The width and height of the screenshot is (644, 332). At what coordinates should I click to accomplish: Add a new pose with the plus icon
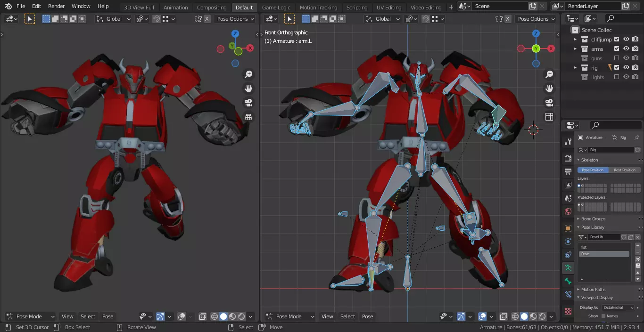(x=638, y=245)
